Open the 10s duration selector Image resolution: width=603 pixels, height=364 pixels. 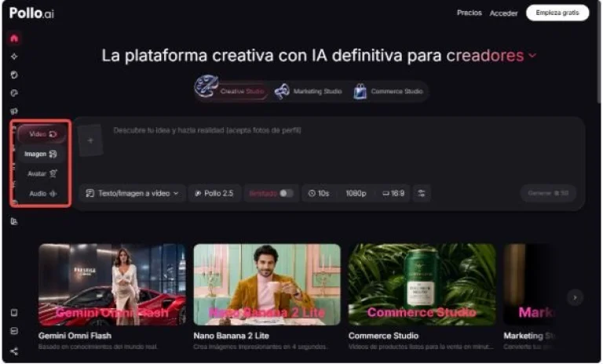click(319, 193)
